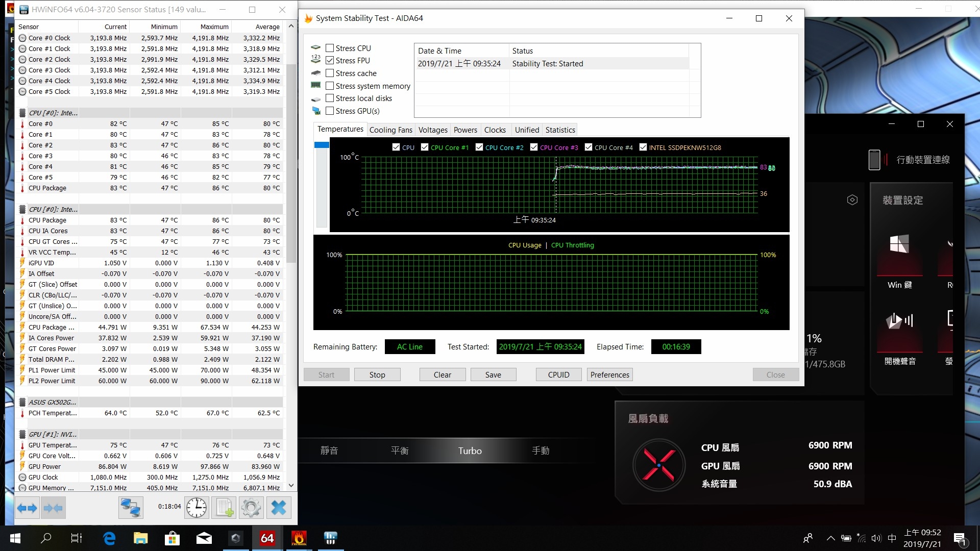Show hidden system tray icons chevron

click(x=830, y=538)
